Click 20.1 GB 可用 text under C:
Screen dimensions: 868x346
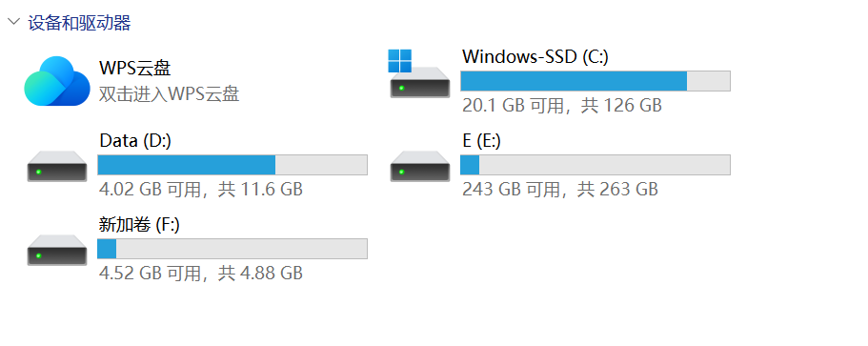514,105
